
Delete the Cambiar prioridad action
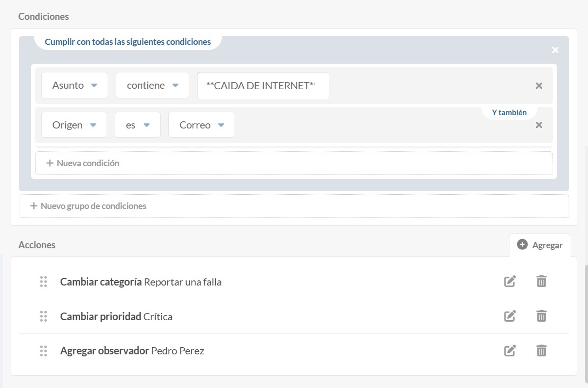pyautogui.click(x=541, y=316)
